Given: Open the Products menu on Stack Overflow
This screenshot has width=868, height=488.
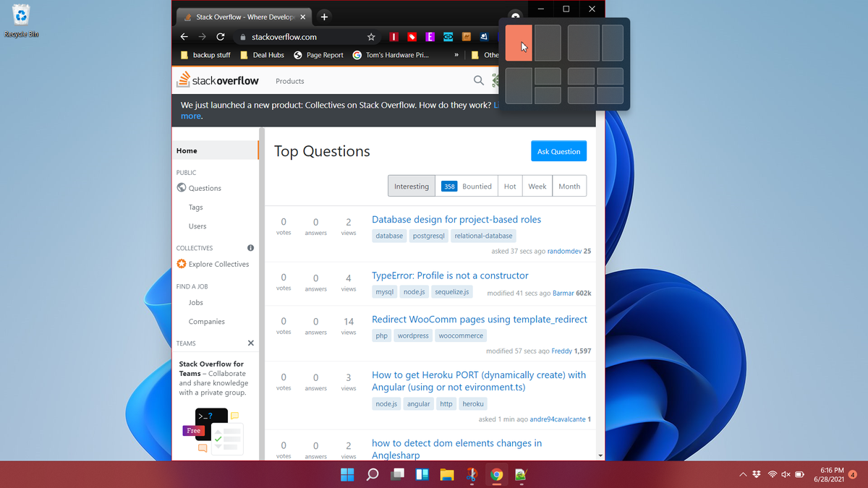Looking at the screenshot, I should [x=289, y=81].
